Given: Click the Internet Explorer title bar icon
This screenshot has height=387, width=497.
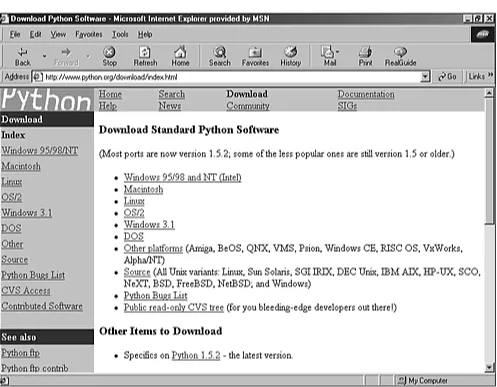Looking at the screenshot, I should click(x=4, y=19).
